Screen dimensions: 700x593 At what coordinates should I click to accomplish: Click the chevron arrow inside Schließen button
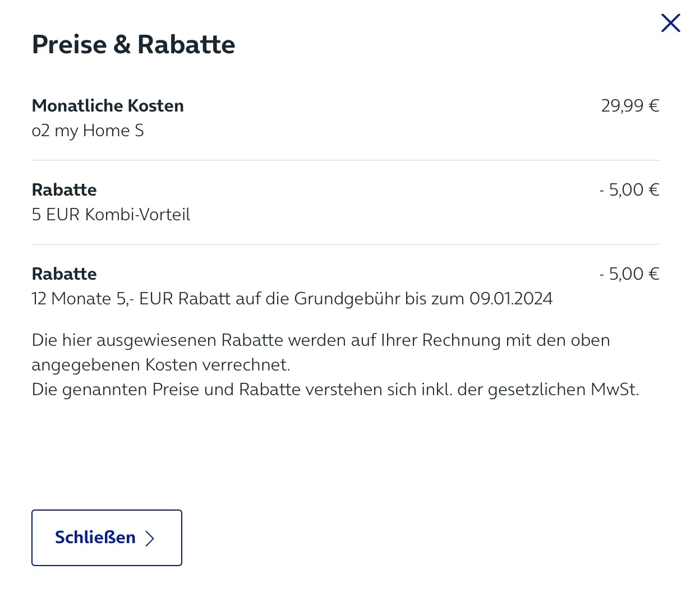(x=150, y=538)
